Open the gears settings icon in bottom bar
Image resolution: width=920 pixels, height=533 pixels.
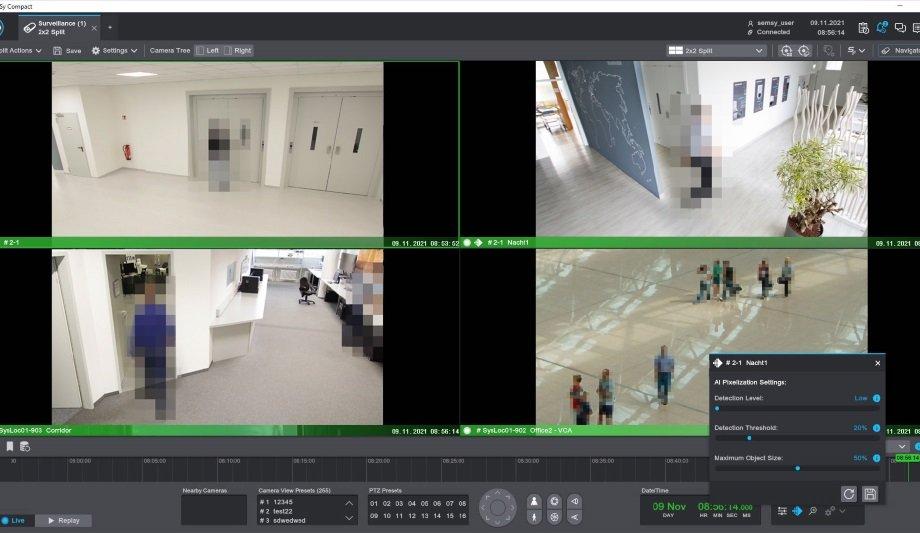pyautogui.click(x=830, y=511)
